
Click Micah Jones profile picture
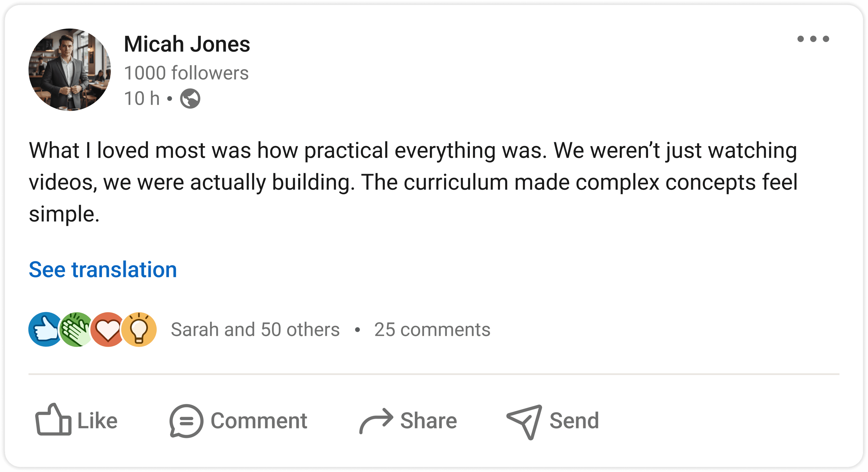(70, 70)
